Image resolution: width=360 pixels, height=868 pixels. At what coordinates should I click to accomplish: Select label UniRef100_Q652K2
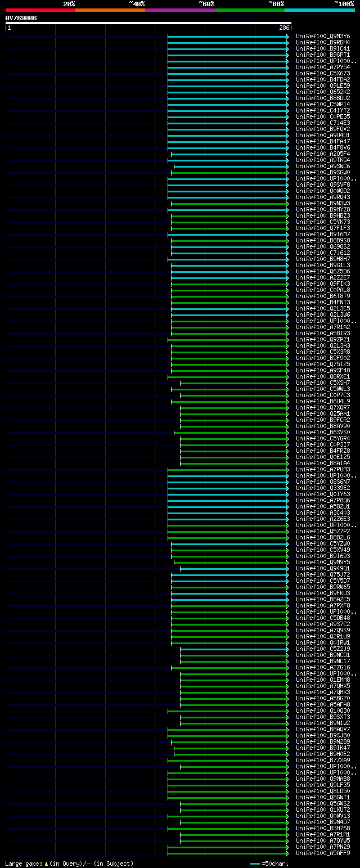pyautogui.click(x=323, y=92)
